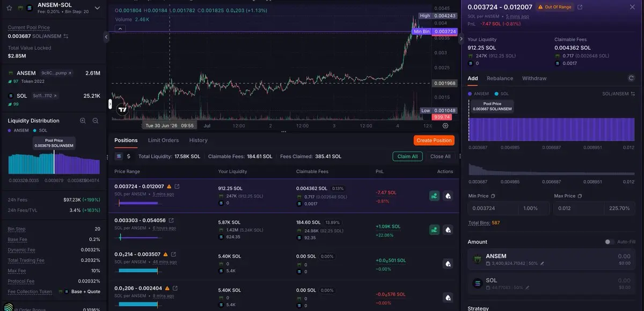Open external link for 0.0₃206 - 0.002404 row
Screen dimensions: 644x311
175,288
